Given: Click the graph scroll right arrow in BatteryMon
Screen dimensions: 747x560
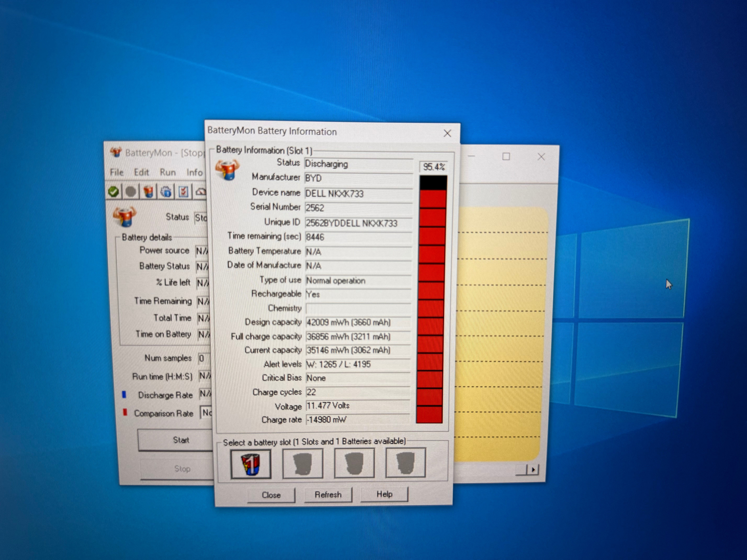Looking at the screenshot, I should (x=533, y=470).
